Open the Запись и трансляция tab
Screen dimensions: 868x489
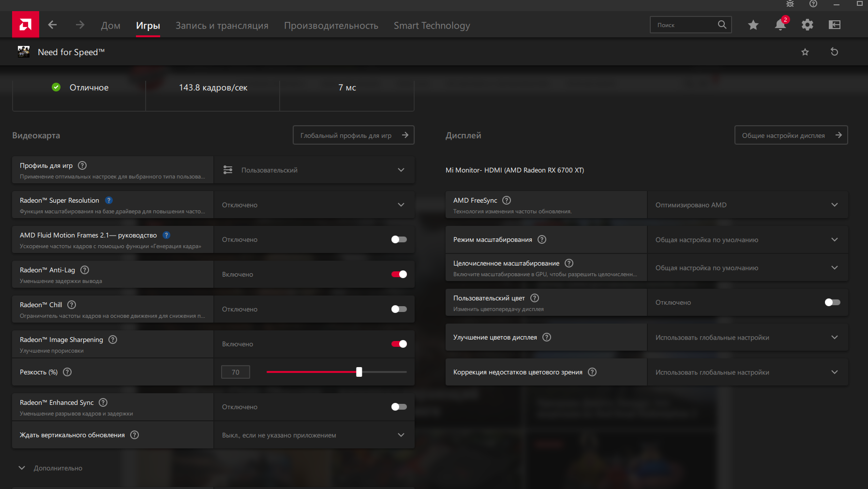coord(222,26)
